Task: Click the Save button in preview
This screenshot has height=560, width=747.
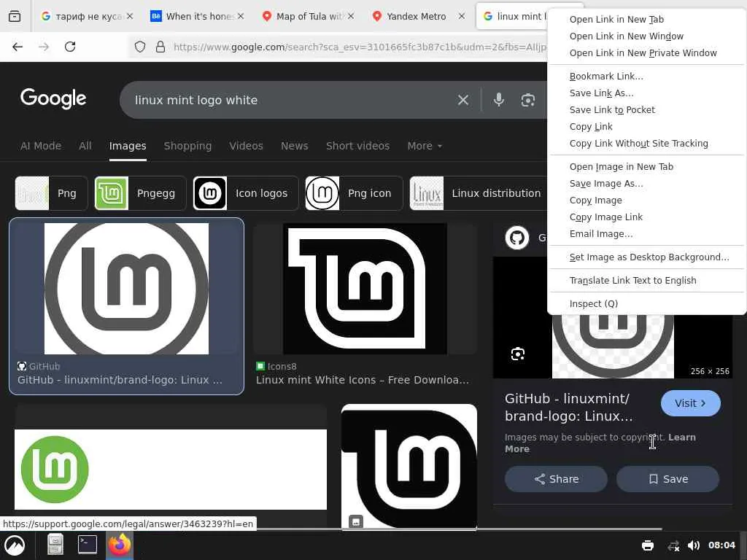Action: (667, 479)
